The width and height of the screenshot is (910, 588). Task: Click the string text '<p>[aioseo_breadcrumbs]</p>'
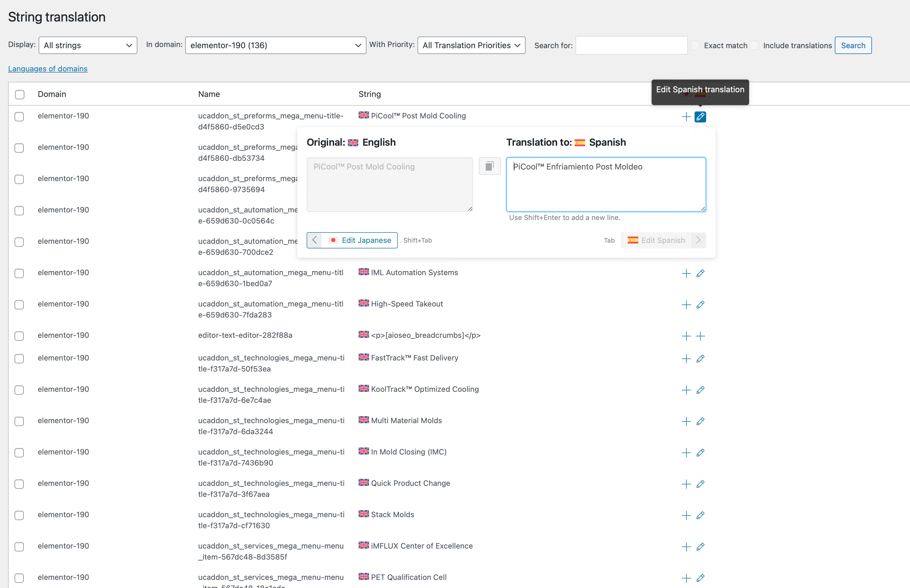[x=426, y=335]
